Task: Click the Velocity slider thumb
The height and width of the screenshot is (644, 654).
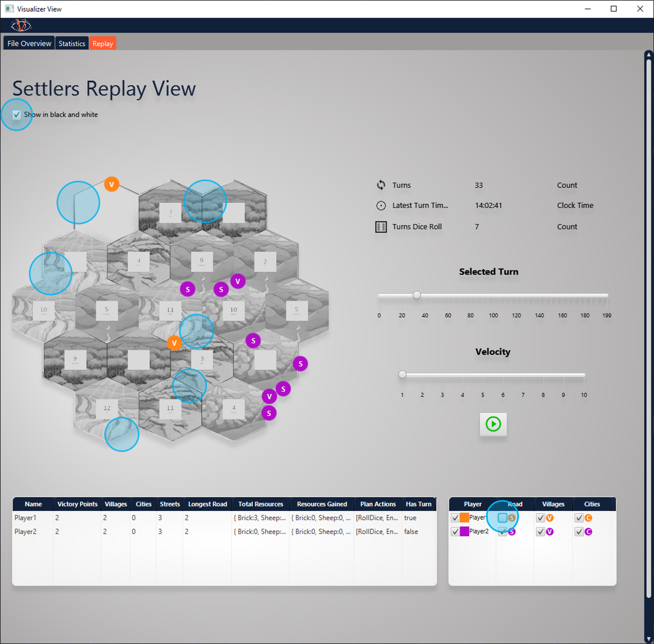Action: pos(402,374)
